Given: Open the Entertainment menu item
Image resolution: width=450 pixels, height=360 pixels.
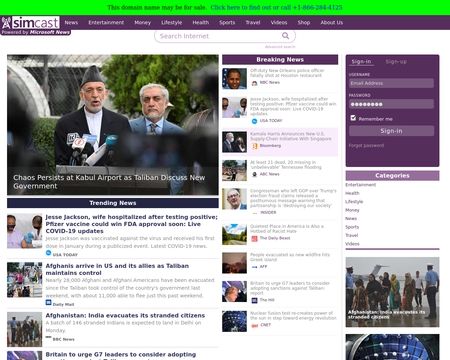Looking at the screenshot, I should 106,23.
